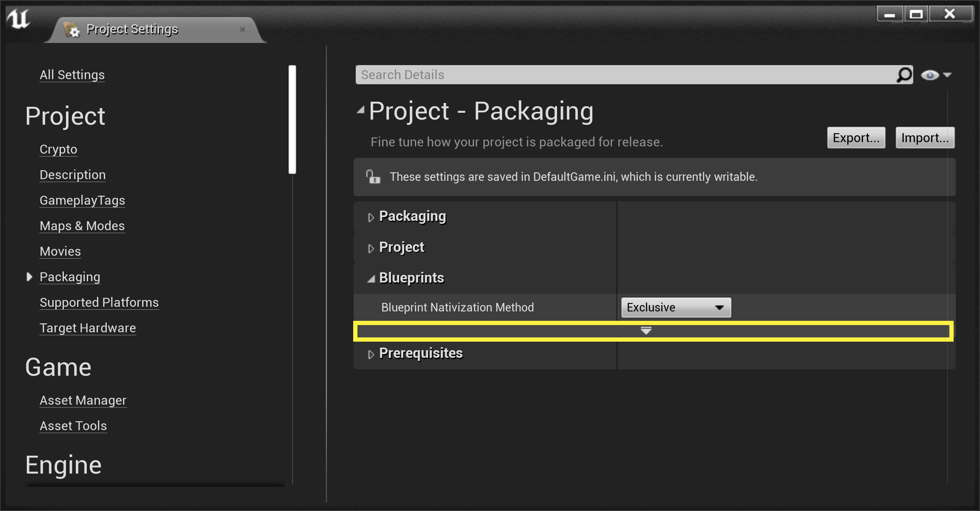This screenshot has height=511, width=980.
Task: Expand the Packaging section
Action: pyautogui.click(x=371, y=217)
